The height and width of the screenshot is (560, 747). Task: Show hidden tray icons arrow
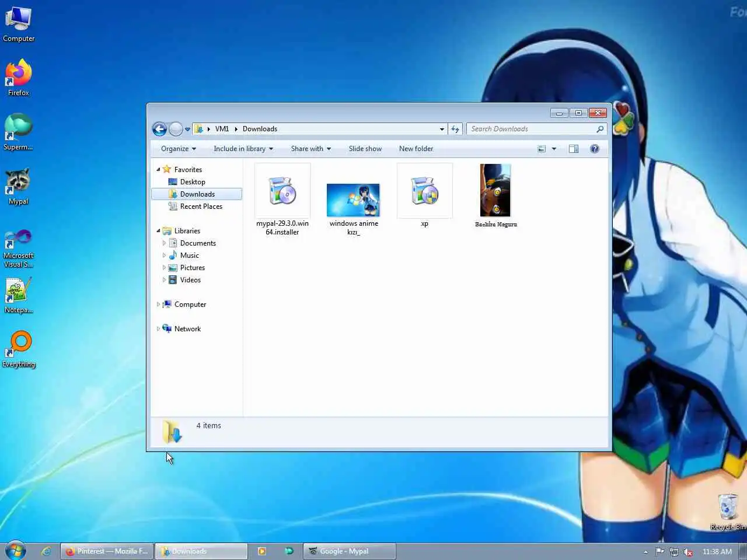click(645, 552)
